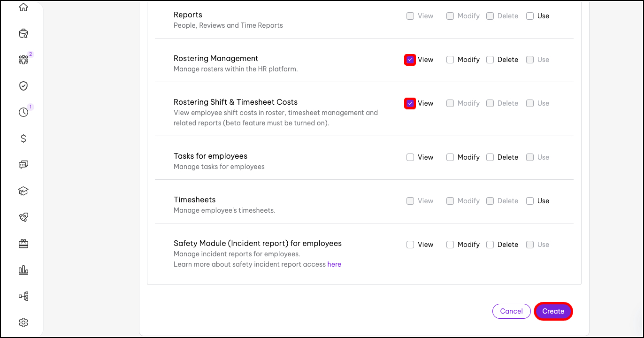Enable Modify for Tasks for employees

(x=450, y=157)
